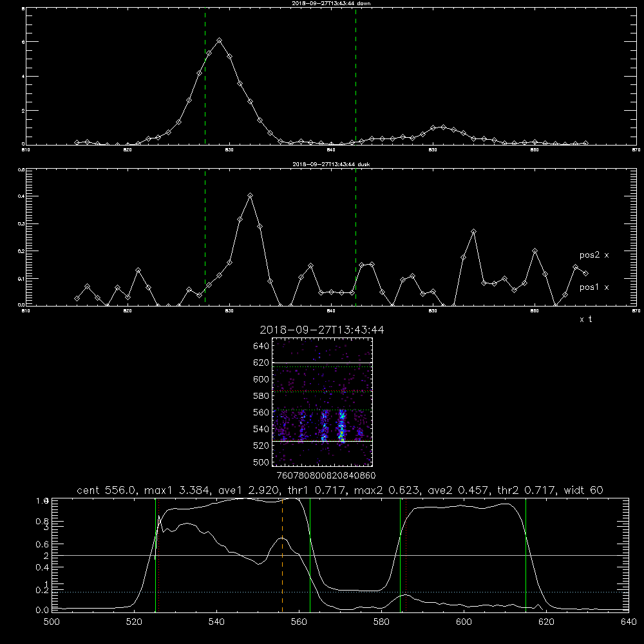Click the 'widt 60' value
This screenshot has width=644, height=644.
click(583, 490)
